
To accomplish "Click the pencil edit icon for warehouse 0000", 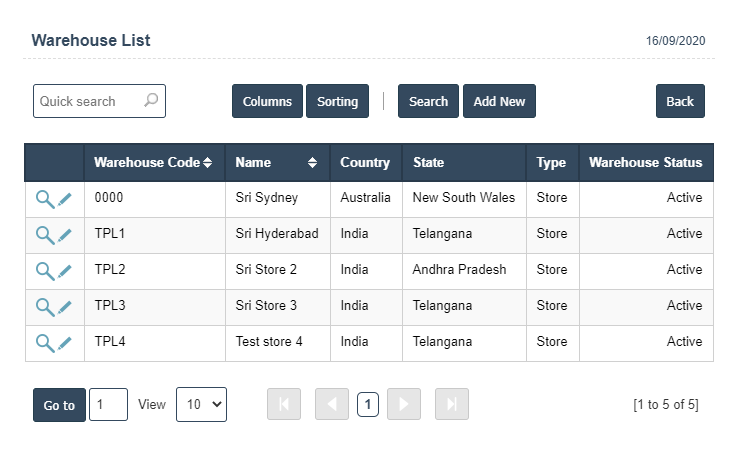I will [x=65, y=199].
